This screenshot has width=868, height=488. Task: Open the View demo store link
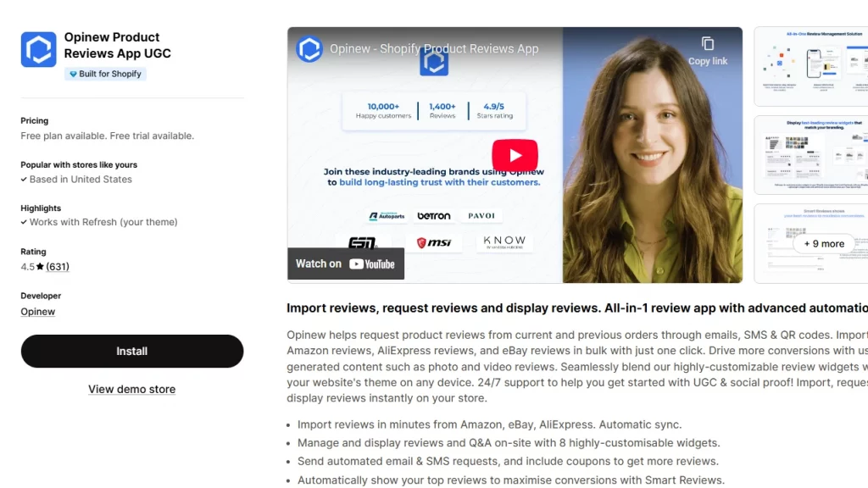(131, 389)
